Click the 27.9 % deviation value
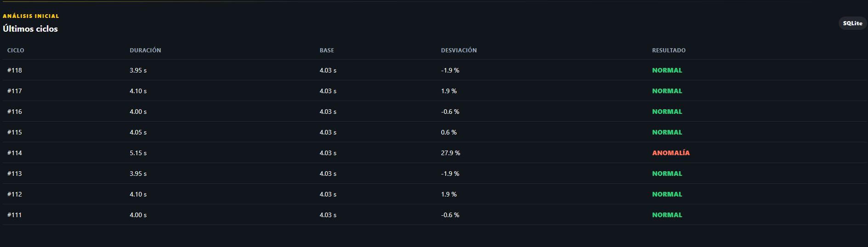This screenshot has width=868, height=247. point(450,153)
